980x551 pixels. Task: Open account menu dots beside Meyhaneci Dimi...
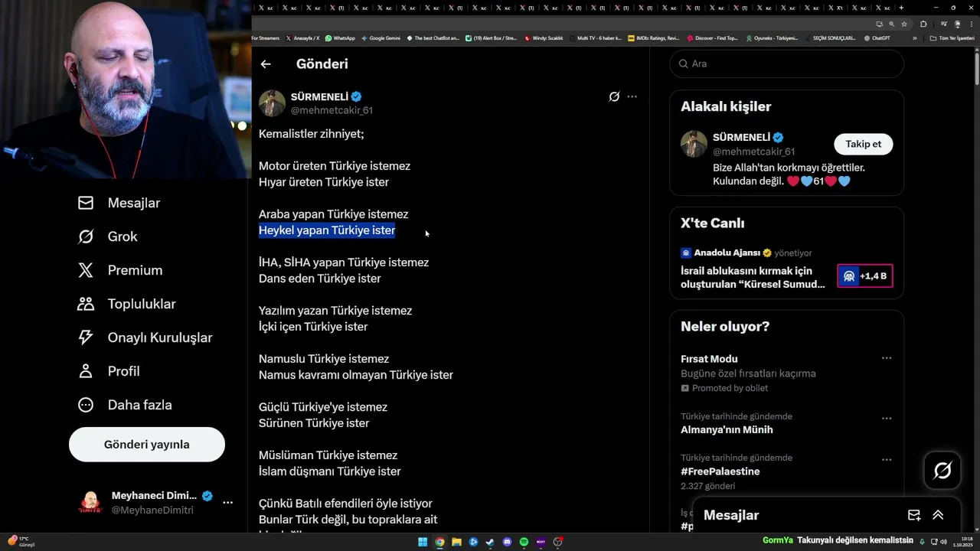(x=227, y=502)
